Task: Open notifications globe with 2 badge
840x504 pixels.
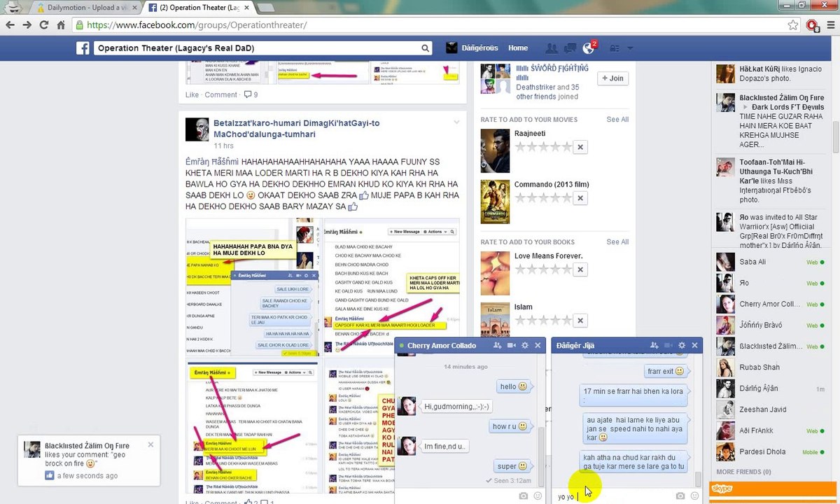Action: point(588,48)
